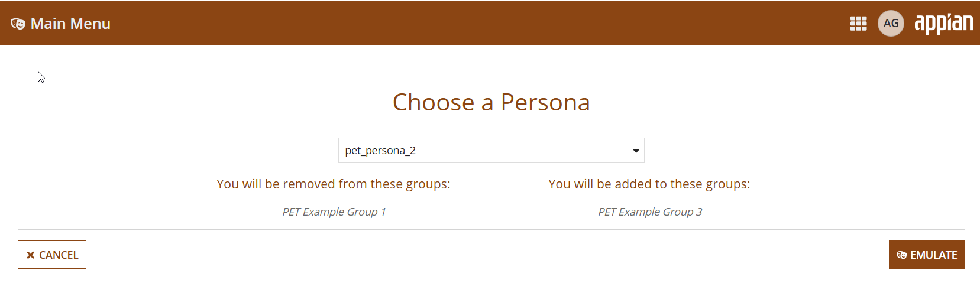Click the pet_persona_2 text in field
The width and height of the screenshot is (980, 283).
click(x=380, y=151)
